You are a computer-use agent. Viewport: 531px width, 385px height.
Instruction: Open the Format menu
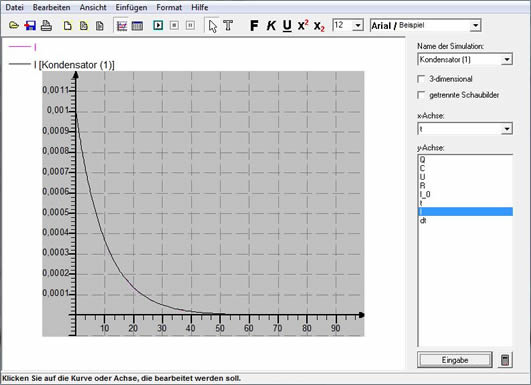click(169, 7)
